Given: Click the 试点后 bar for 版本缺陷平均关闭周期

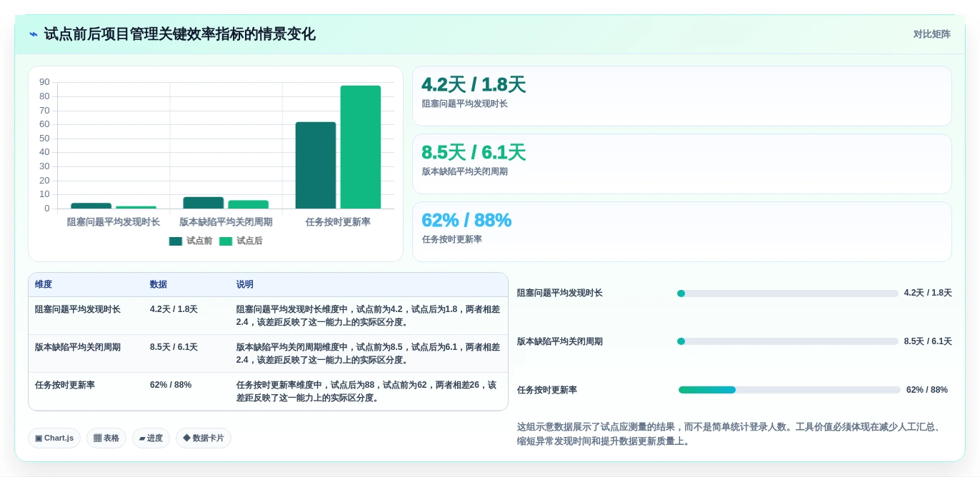Looking at the screenshot, I should [x=249, y=205].
